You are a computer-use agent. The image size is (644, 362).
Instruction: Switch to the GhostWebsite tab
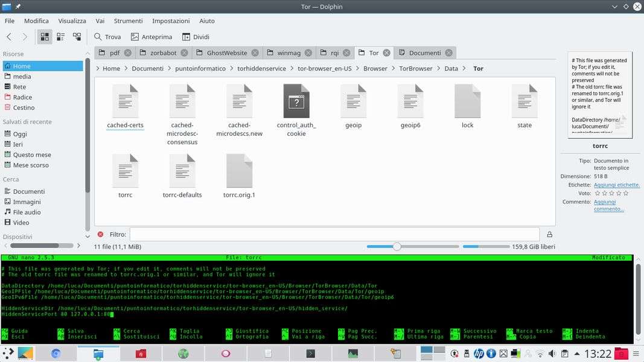coord(226,53)
